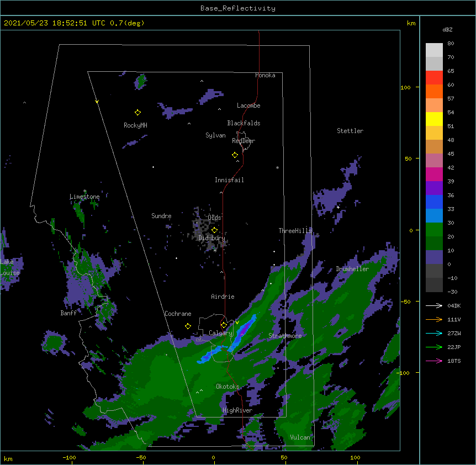Click the Drumheller label

click(x=352, y=269)
